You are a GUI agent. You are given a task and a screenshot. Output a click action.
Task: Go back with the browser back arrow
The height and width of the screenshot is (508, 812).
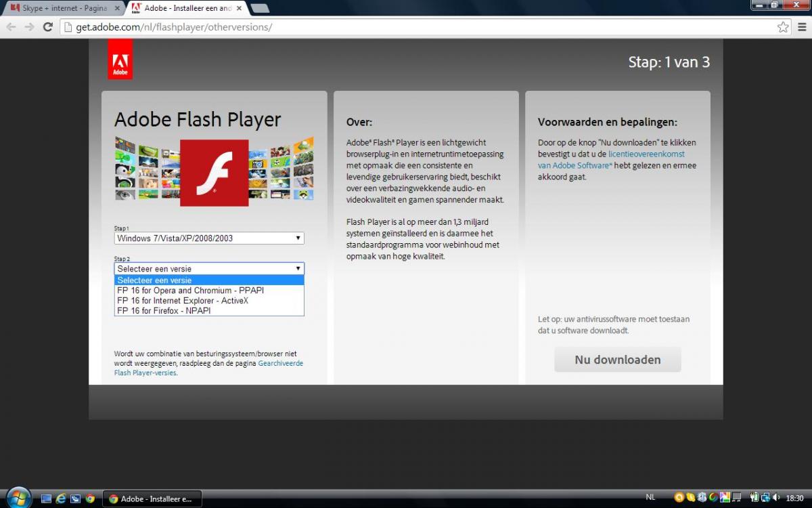point(11,27)
